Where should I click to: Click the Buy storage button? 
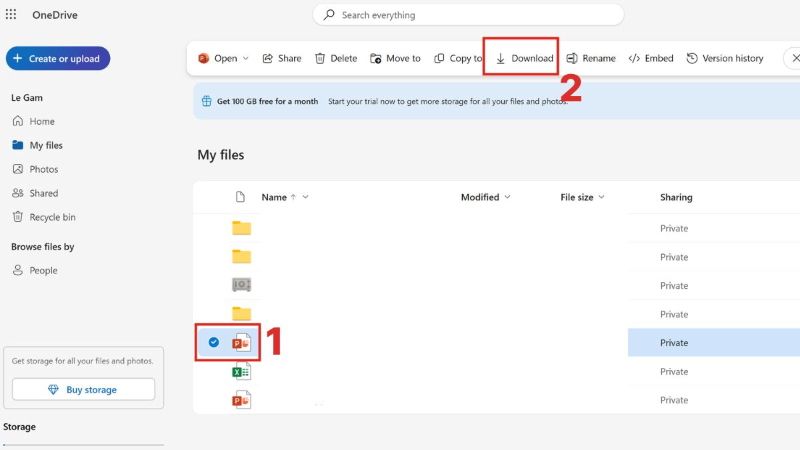coord(83,389)
